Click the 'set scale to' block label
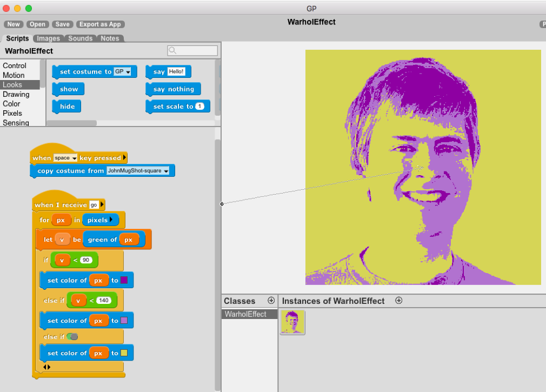The image size is (546, 392). point(173,107)
